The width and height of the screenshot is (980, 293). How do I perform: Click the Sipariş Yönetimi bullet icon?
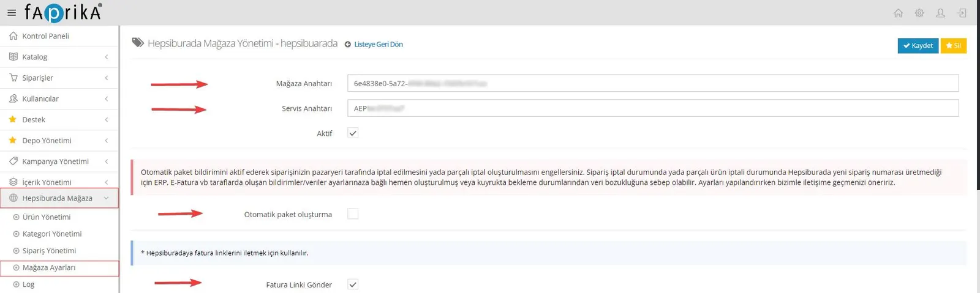[x=17, y=251]
